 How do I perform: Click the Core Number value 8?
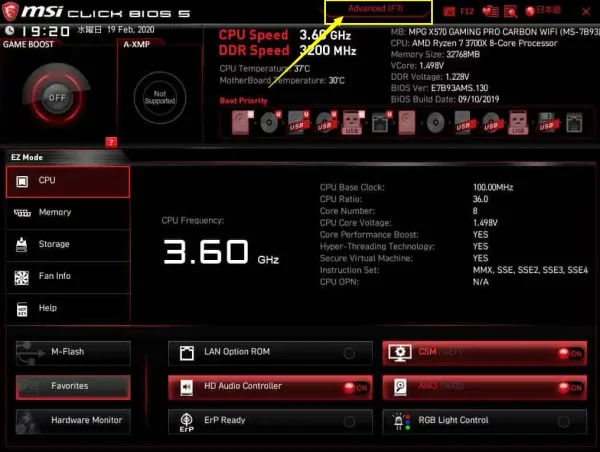475,211
